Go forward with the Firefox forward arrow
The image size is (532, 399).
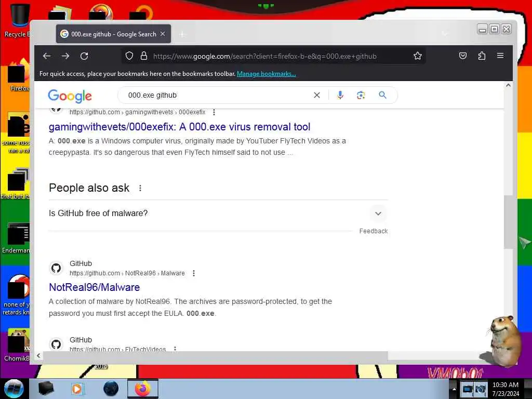pos(65,56)
